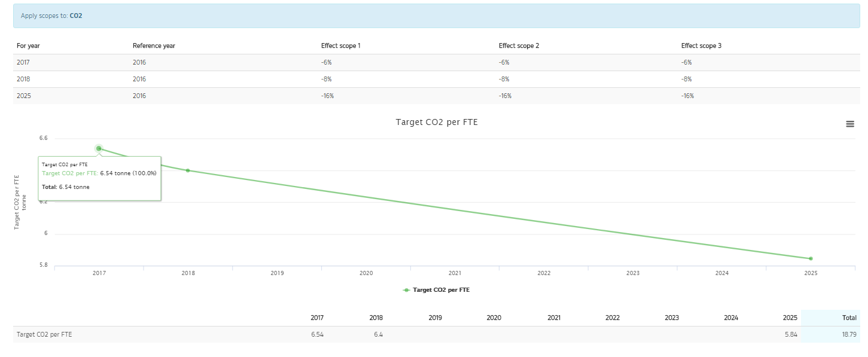Select the 2018 data point on the chart

pyautogui.click(x=188, y=170)
